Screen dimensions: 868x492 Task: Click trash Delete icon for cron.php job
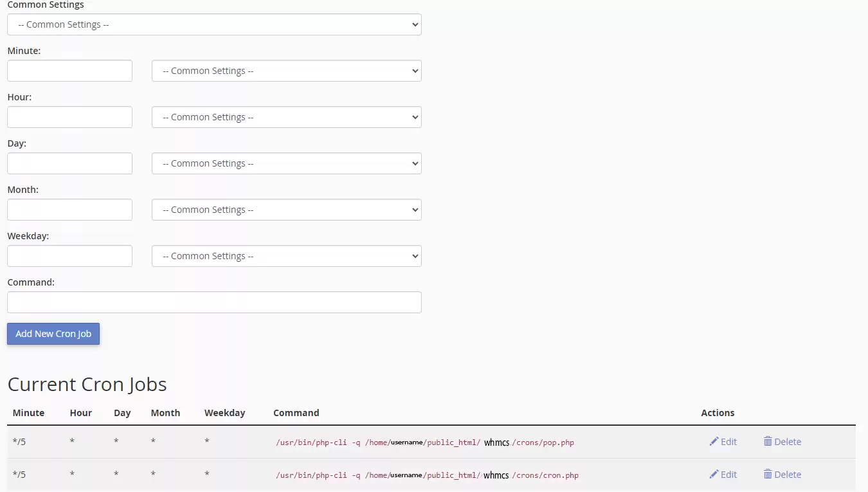tap(768, 475)
